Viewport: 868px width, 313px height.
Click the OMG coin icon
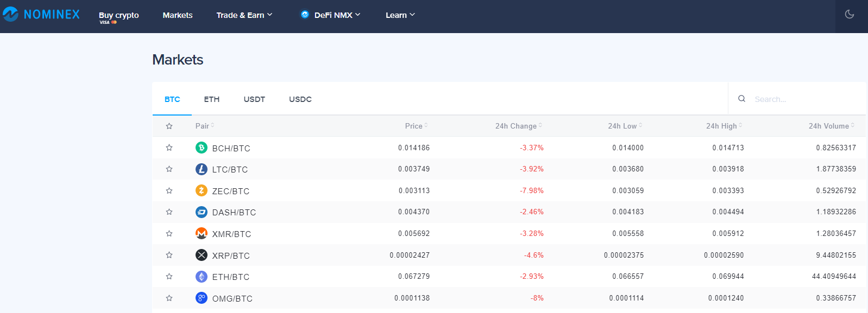click(202, 298)
